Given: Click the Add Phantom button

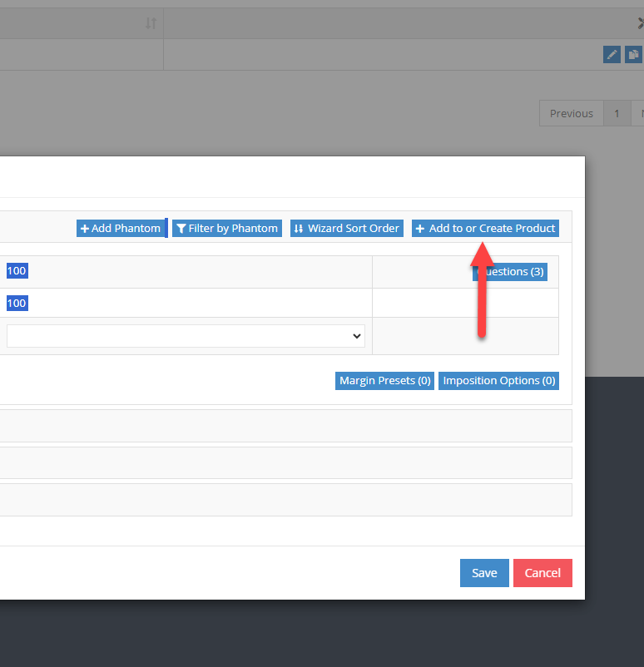Looking at the screenshot, I should click(121, 229).
